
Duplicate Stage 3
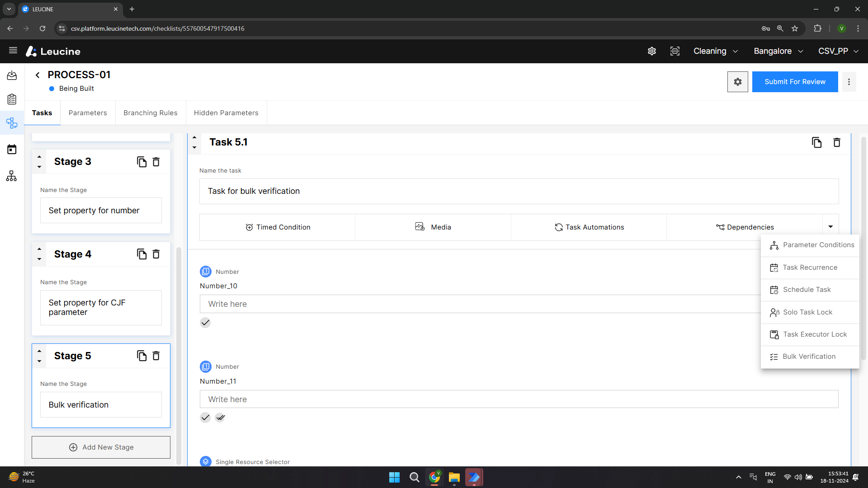pos(142,162)
